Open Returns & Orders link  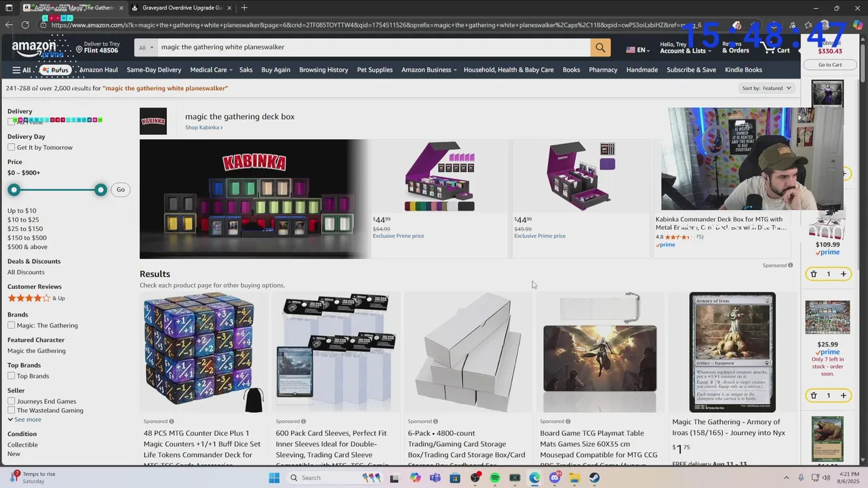(x=735, y=47)
